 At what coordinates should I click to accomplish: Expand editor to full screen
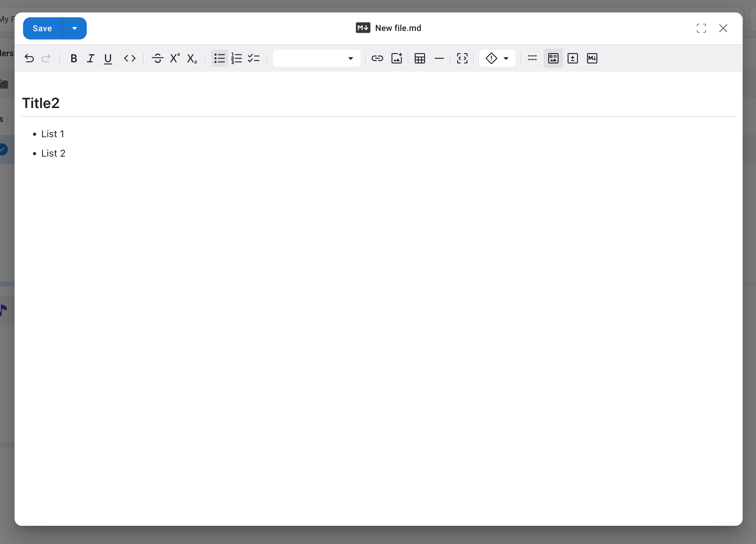tap(701, 28)
